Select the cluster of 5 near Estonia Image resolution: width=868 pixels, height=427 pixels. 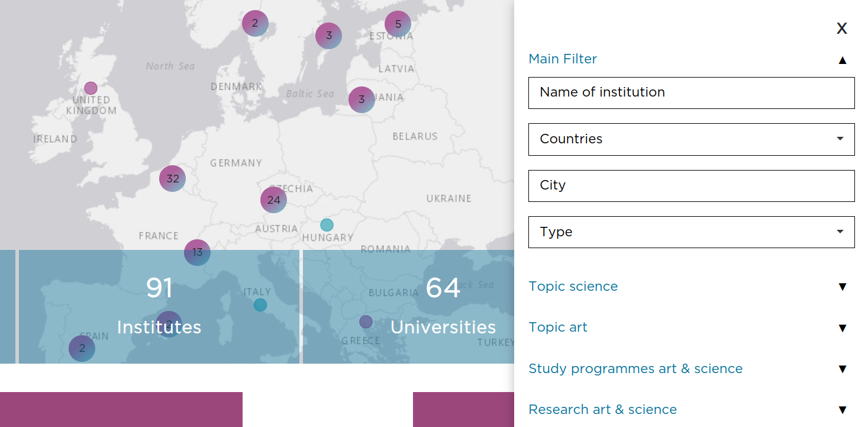point(398,23)
